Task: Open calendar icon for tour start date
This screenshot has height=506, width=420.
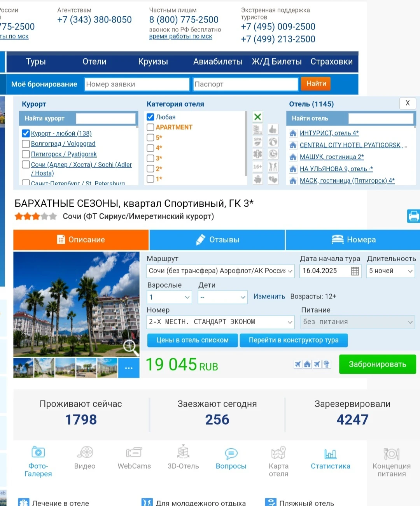Action: 355,271
